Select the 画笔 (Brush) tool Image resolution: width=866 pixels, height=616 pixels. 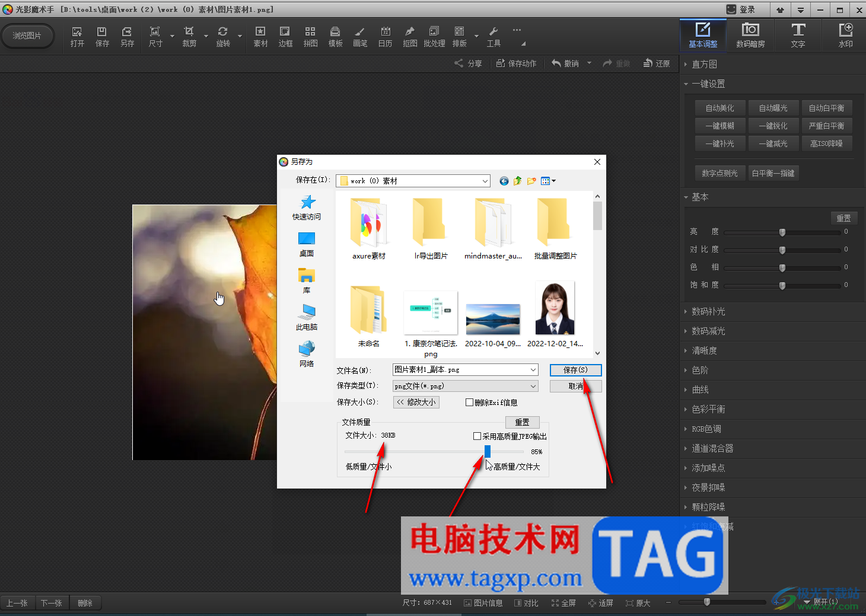point(360,37)
